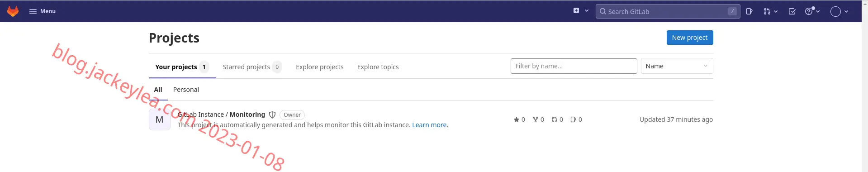Follow the Learn more link

click(429, 125)
